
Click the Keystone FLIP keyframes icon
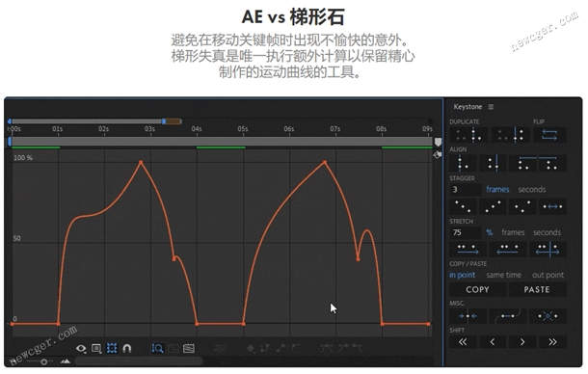tap(549, 135)
